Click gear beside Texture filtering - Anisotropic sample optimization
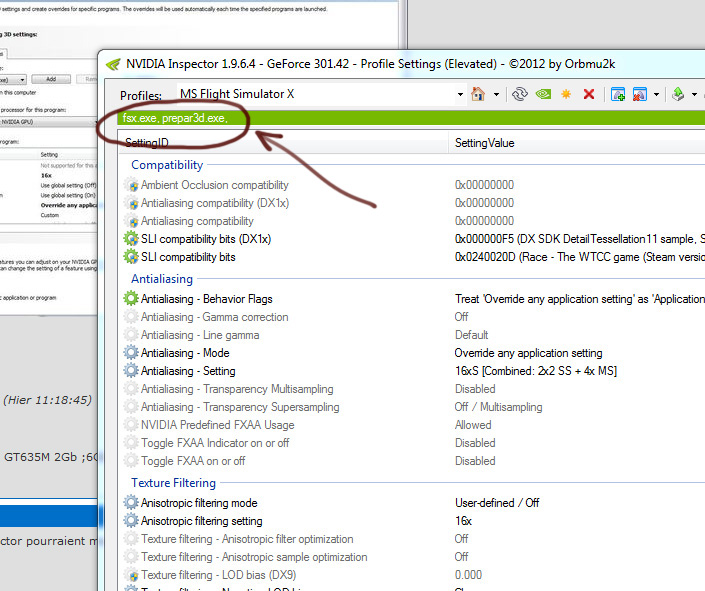 tap(131, 557)
